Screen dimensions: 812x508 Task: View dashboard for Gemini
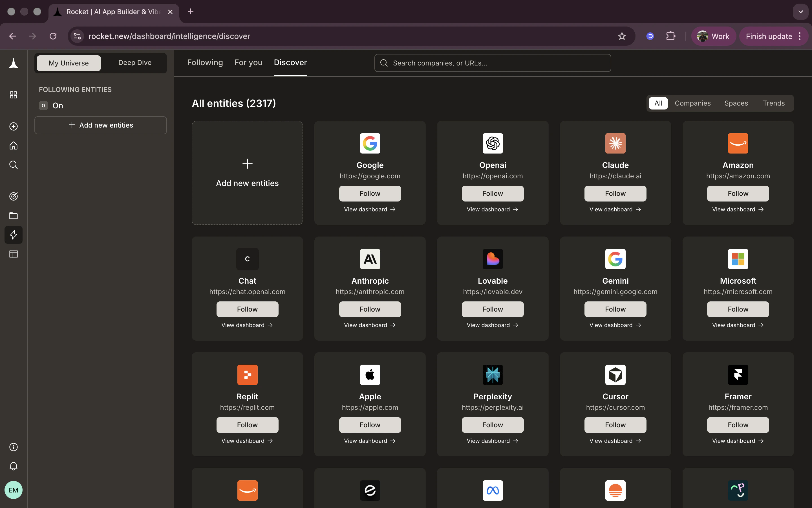coord(615,325)
